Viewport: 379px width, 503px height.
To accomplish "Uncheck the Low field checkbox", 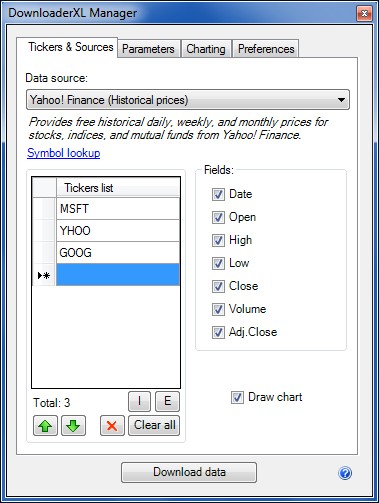I will 218,263.
